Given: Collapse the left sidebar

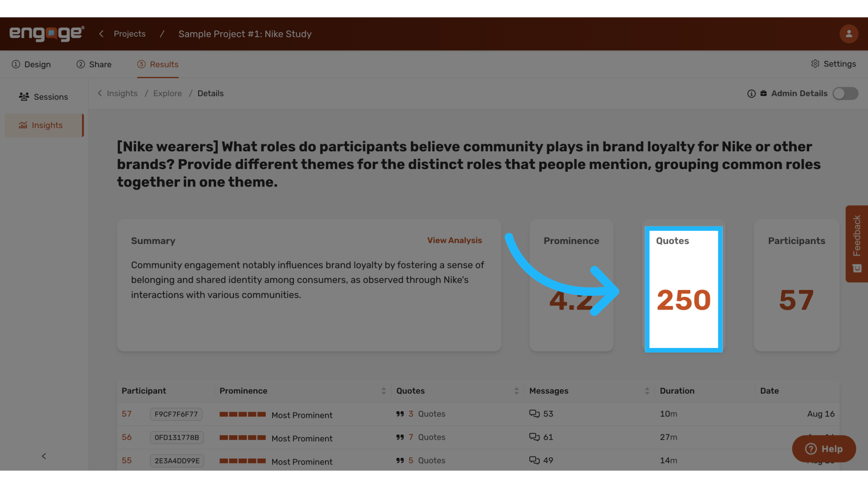Looking at the screenshot, I should pos(44,456).
